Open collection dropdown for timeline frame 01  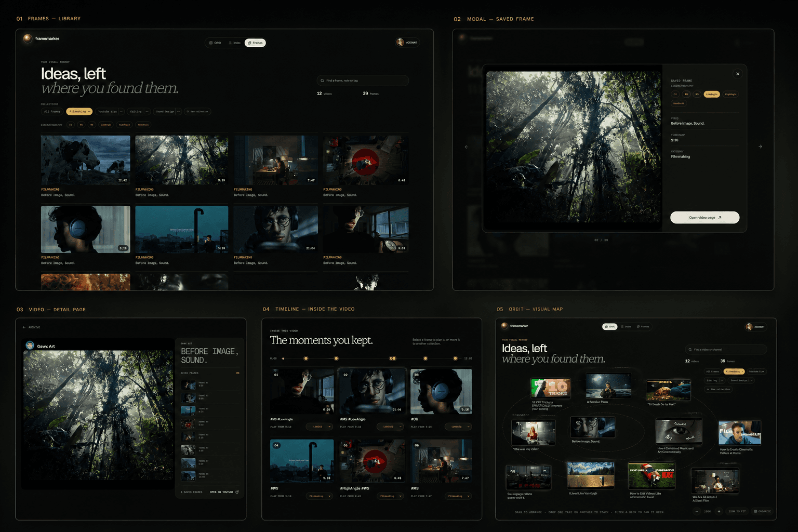tap(320, 427)
